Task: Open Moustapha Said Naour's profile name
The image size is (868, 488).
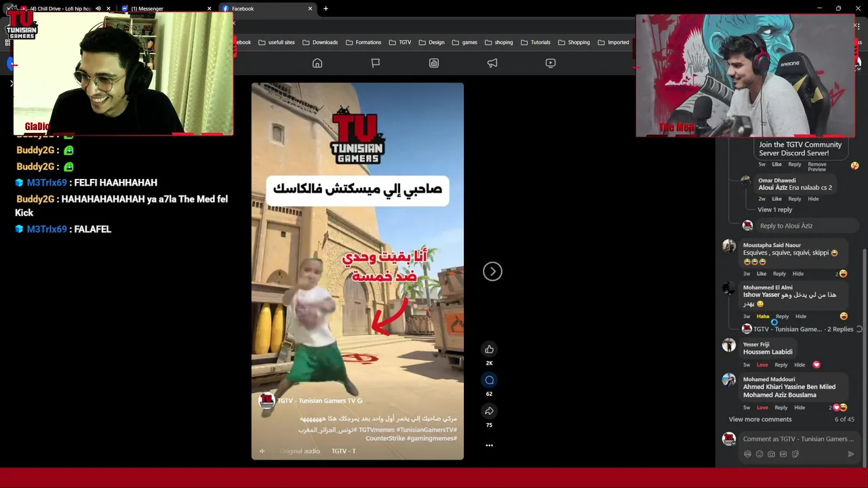Action: pyautogui.click(x=772, y=245)
